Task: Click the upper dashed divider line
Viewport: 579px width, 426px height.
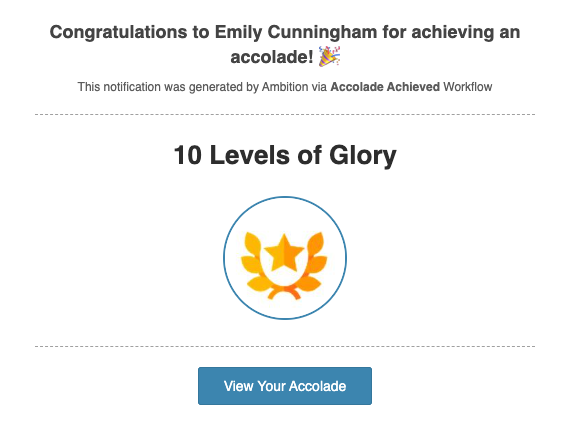Action: click(285, 114)
